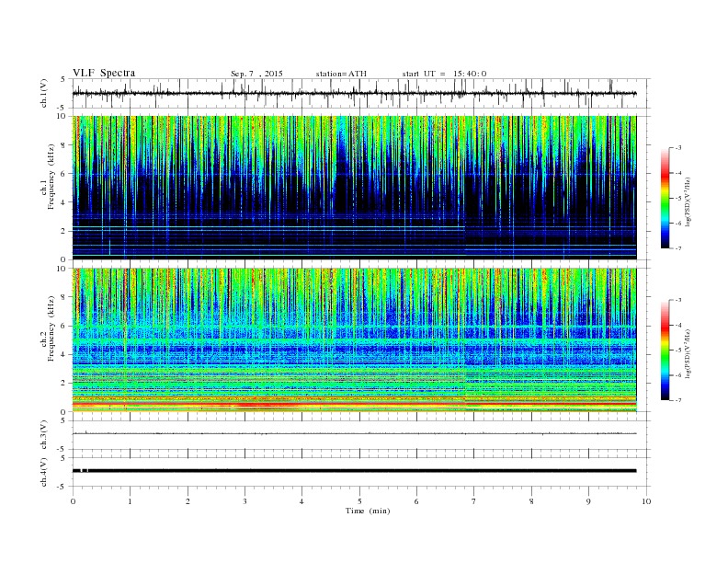Image resolution: width=728 pixels, height=563 pixels.
Task: Select the "start UT = 15:40:0" text
Action: [x=444, y=74]
